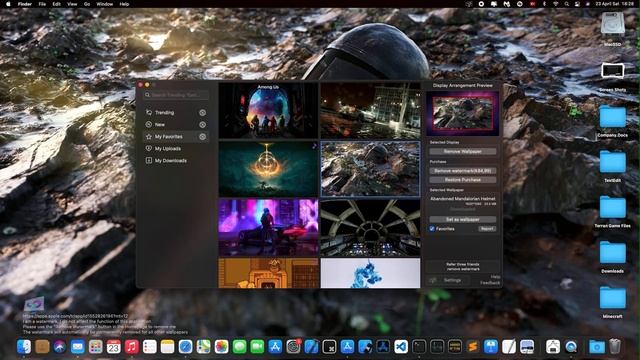This screenshot has width=640, height=360.
Task: Select the Among Us wallpaper thumbnail
Action: click(x=268, y=111)
